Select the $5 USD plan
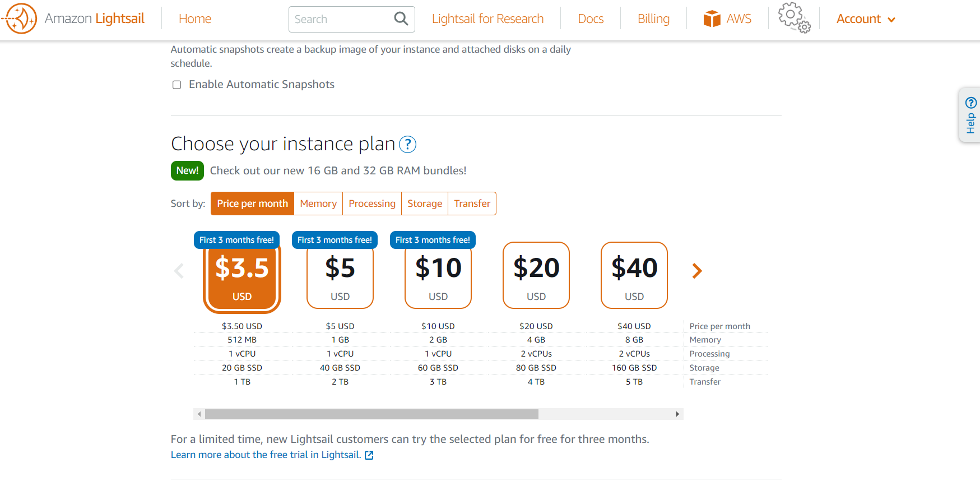 coord(340,275)
